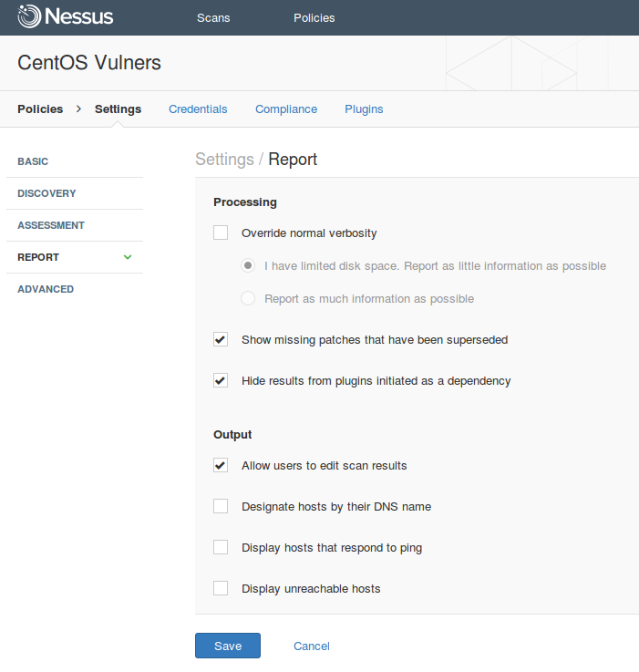Enable Override normal verbosity checkbox

point(221,233)
